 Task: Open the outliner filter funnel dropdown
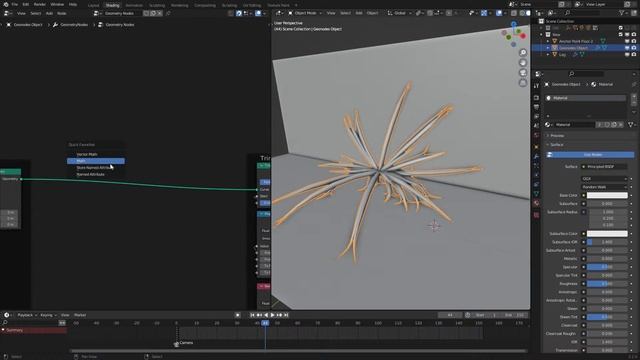pos(623,13)
